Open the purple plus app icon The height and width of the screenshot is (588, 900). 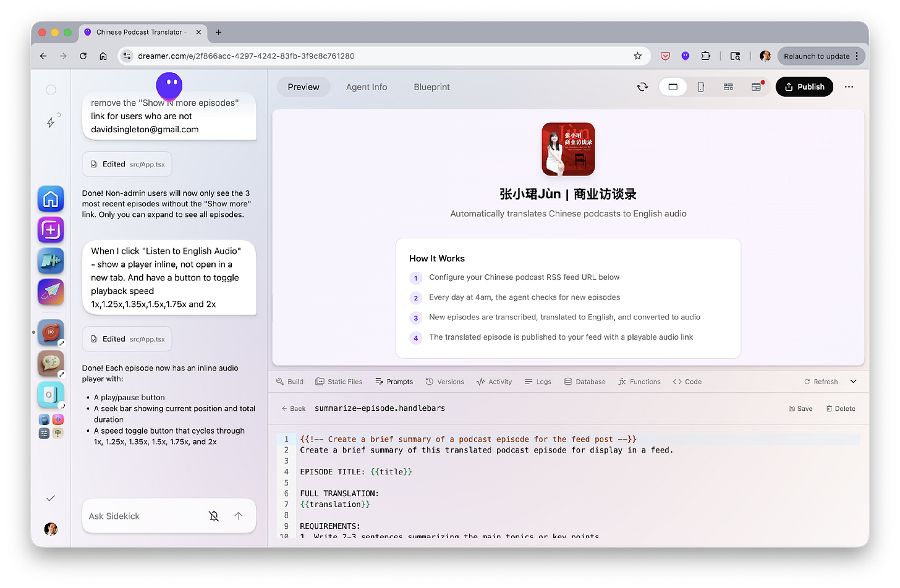click(51, 230)
